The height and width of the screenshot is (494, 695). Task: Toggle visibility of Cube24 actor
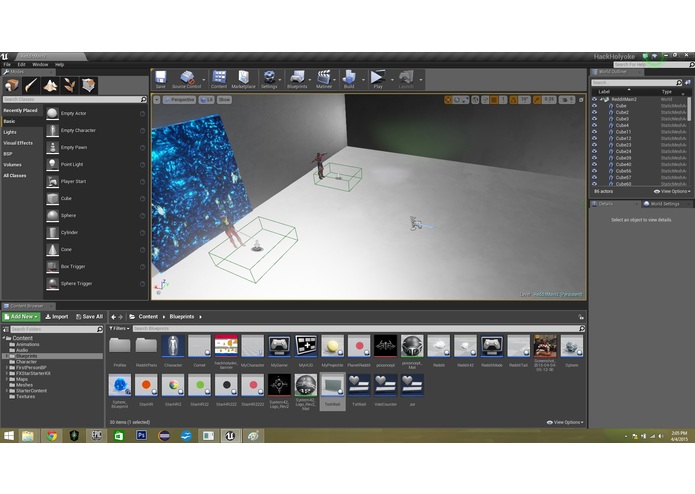594,152
